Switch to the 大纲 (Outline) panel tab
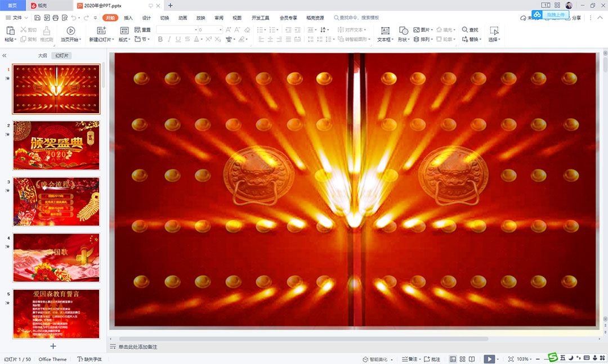The height and width of the screenshot is (364, 608). coord(42,56)
